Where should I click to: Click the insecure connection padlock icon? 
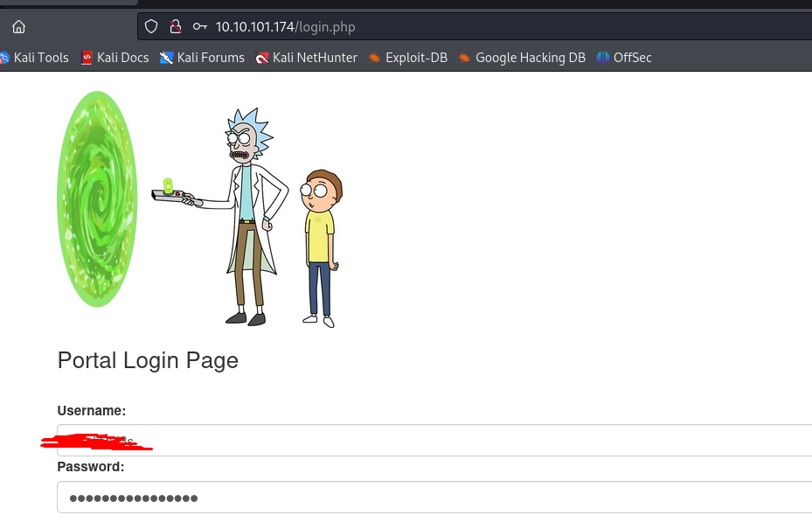click(175, 26)
